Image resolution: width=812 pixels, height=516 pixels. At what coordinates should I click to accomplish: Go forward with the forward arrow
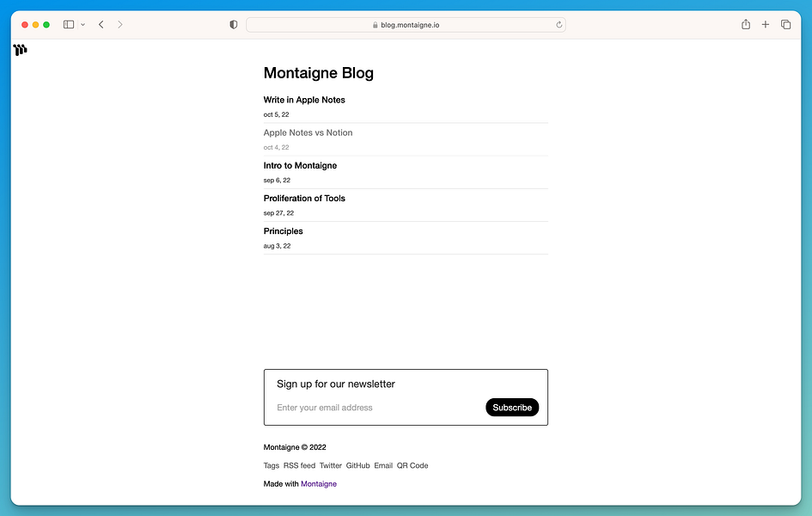point(120,24)
